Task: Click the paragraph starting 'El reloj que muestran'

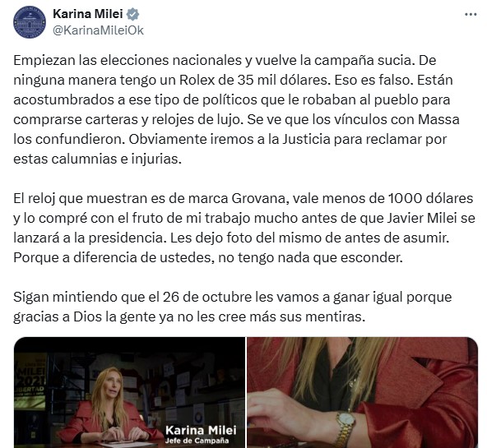Action: point(244,228)
